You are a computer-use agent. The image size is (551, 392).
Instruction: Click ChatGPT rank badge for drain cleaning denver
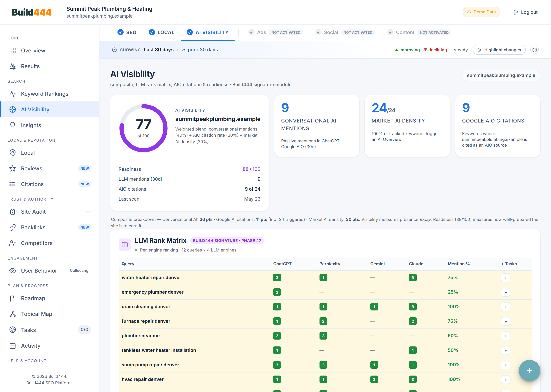point(277,307)
